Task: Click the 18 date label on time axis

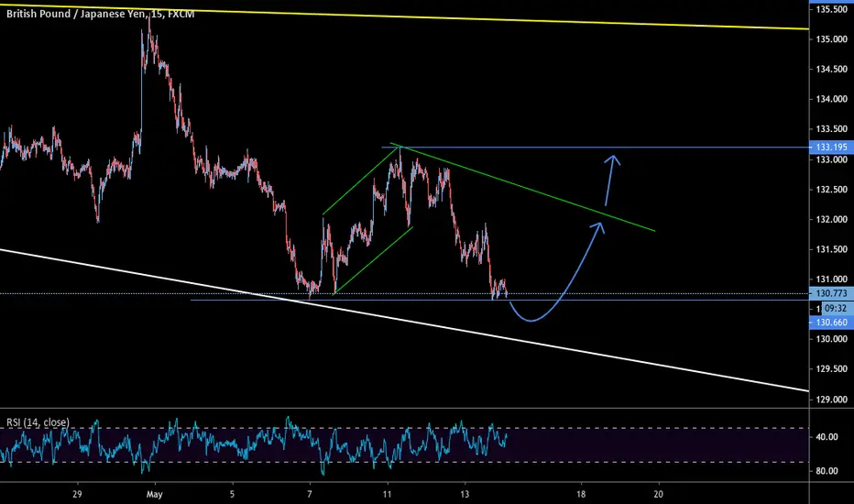Action: point(581,495)
